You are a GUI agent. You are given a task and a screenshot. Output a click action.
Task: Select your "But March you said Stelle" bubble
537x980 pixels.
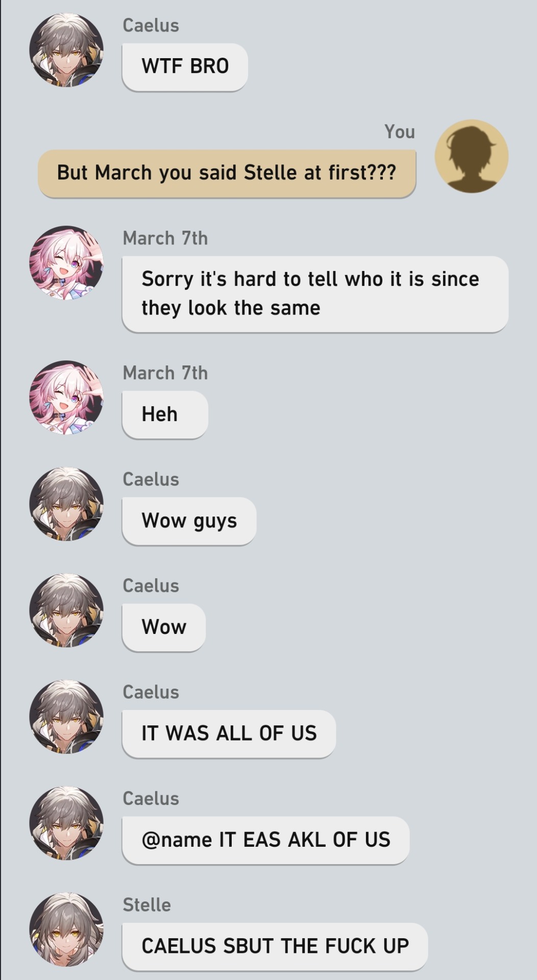point(227,173)
